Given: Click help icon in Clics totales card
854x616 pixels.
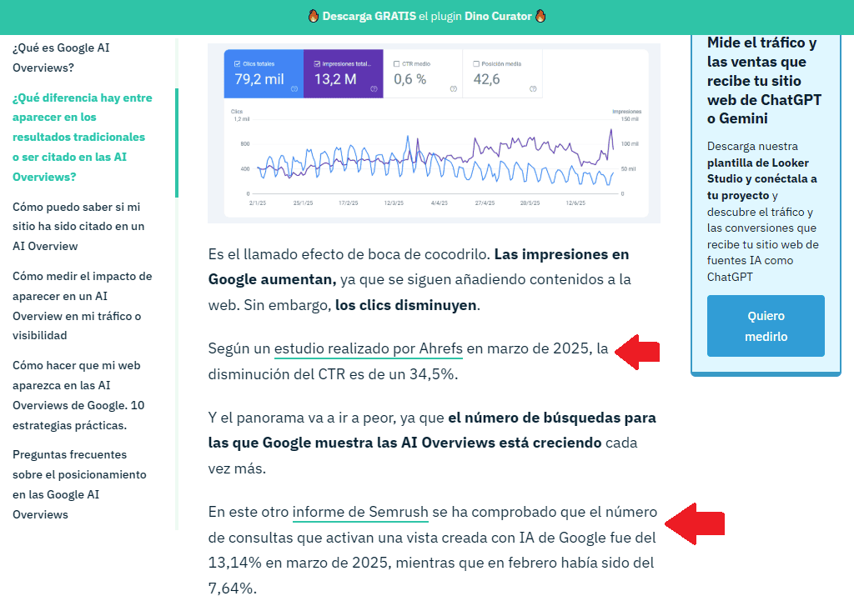Looking at the screenshot, I should tap(294, 88).
